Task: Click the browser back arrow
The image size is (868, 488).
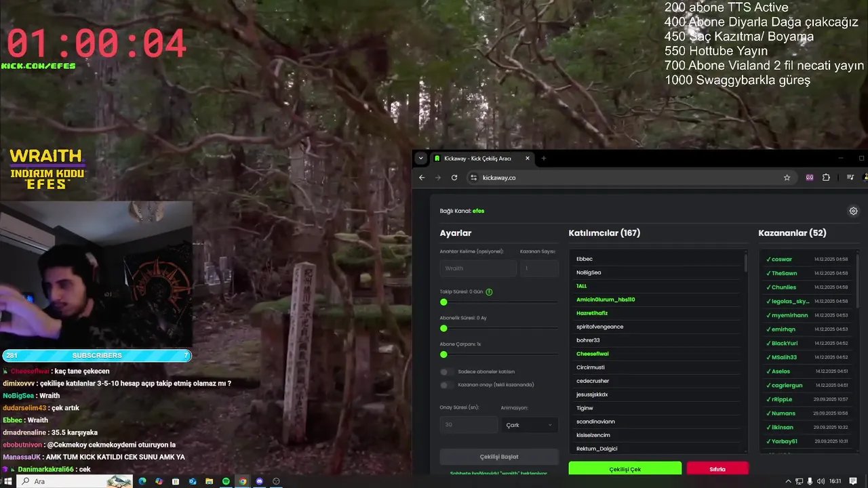Action: (x=422, y=178)
